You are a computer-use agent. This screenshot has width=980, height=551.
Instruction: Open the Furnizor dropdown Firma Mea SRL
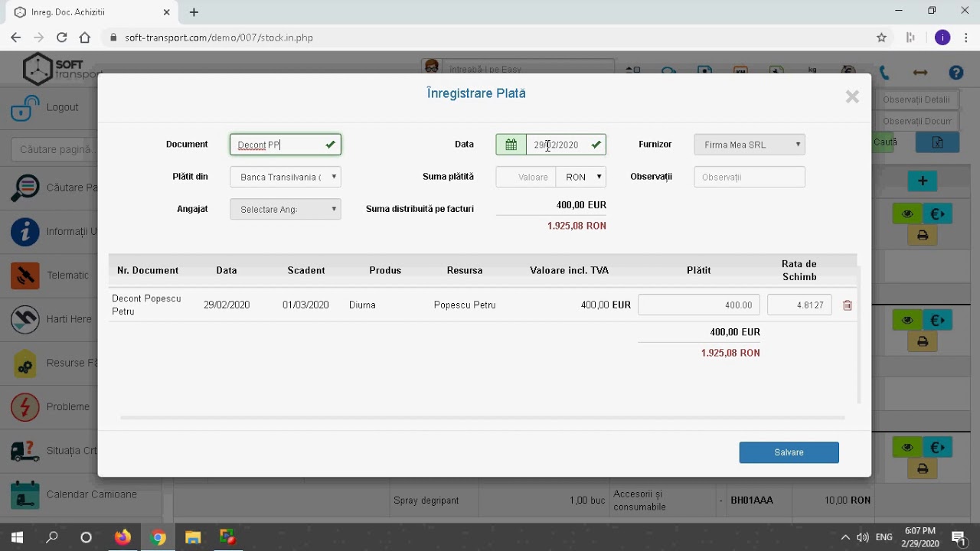tap(750, 145)
